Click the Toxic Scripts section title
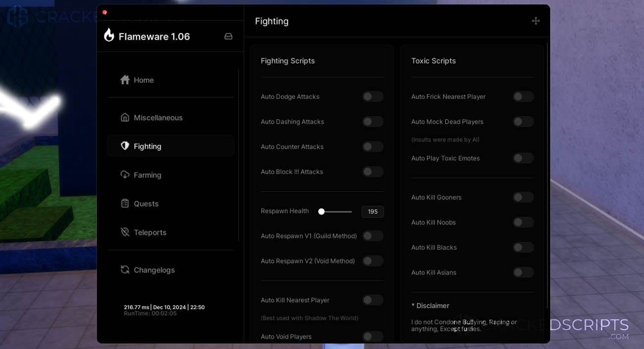644x349 pixels. tap(434, 61)
